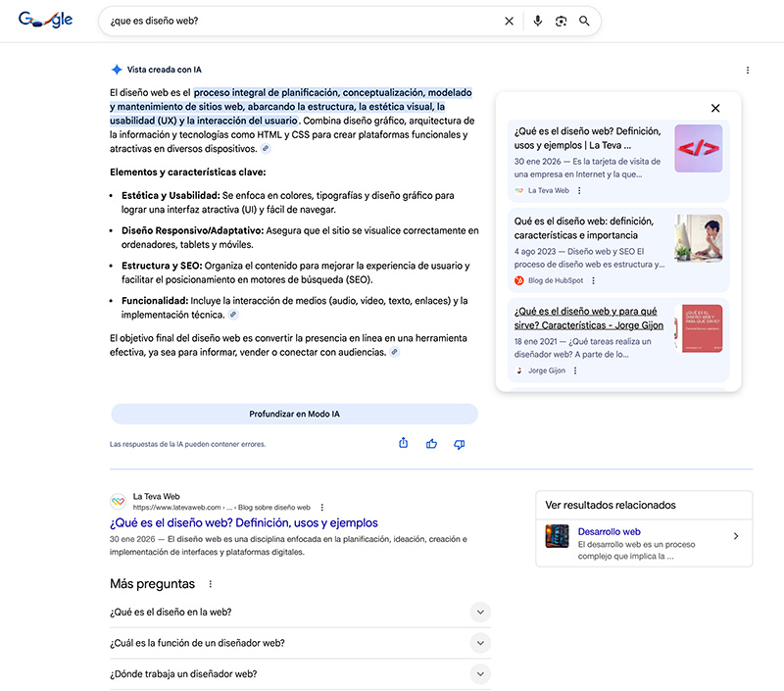Open options menu beside Más preguntas
The width and height of the screenshot is (784, 691).
(209, 584)
